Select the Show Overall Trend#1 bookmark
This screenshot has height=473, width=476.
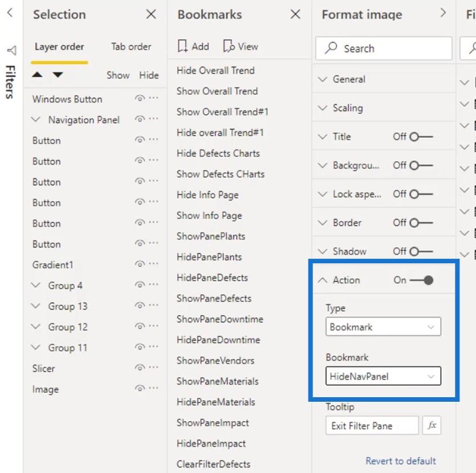222,112
